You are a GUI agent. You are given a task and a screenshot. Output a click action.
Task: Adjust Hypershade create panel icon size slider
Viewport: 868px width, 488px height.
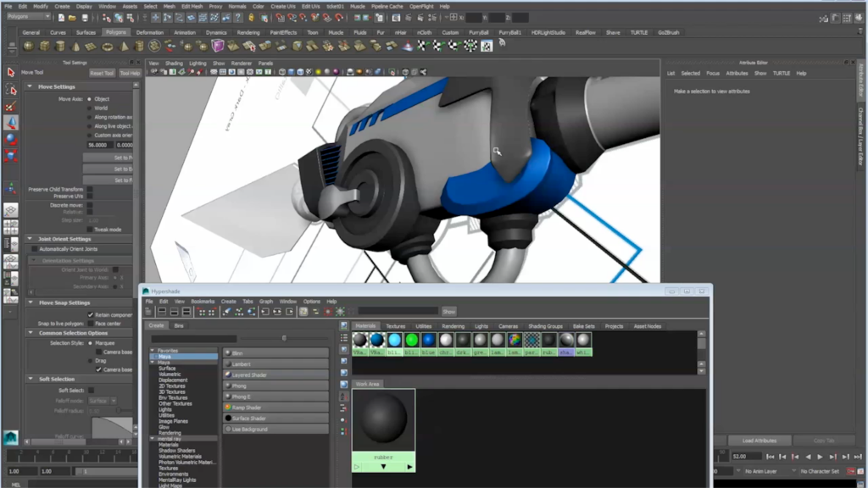click(x=284, y=338)
